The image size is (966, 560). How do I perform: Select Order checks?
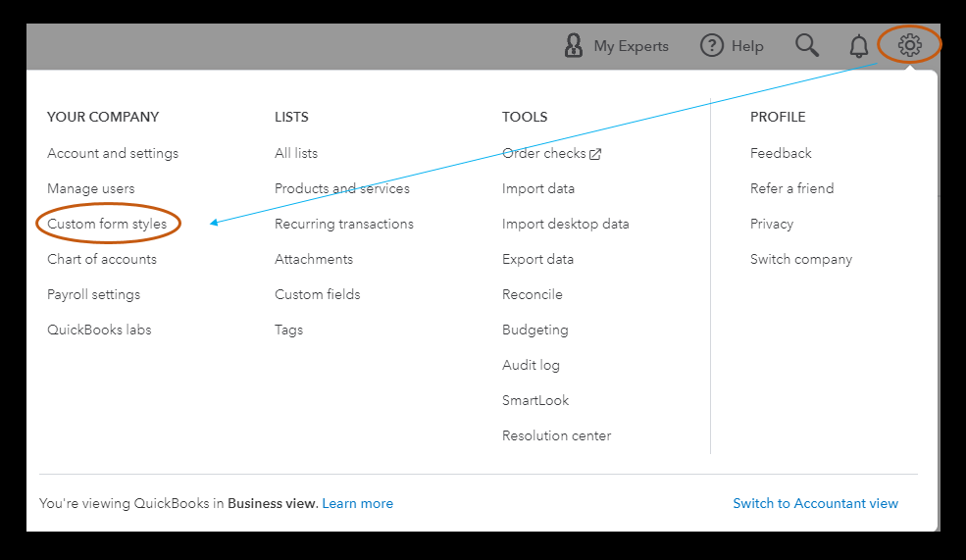[x=544, y=153]
